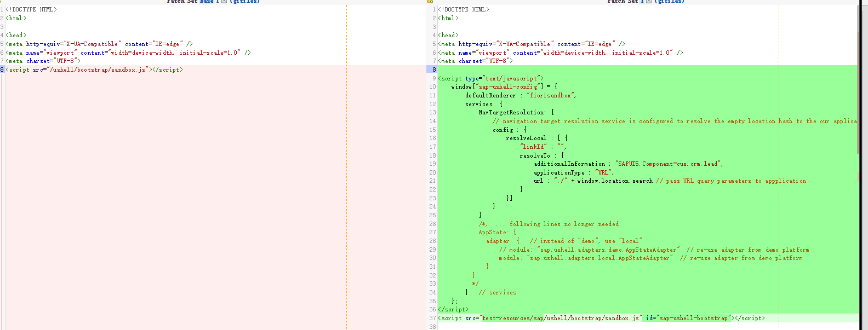Open the right pane's gitiles link
The height and width of the screenshot is (330, 868).
tap(670, 2)
